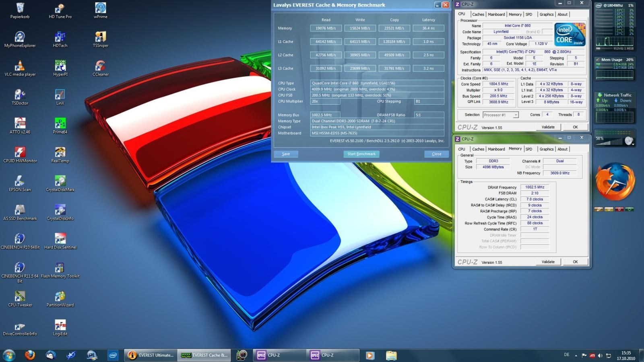Open SPD tab in upper CPU-Z
644x362 pixels.
[529, 14]
